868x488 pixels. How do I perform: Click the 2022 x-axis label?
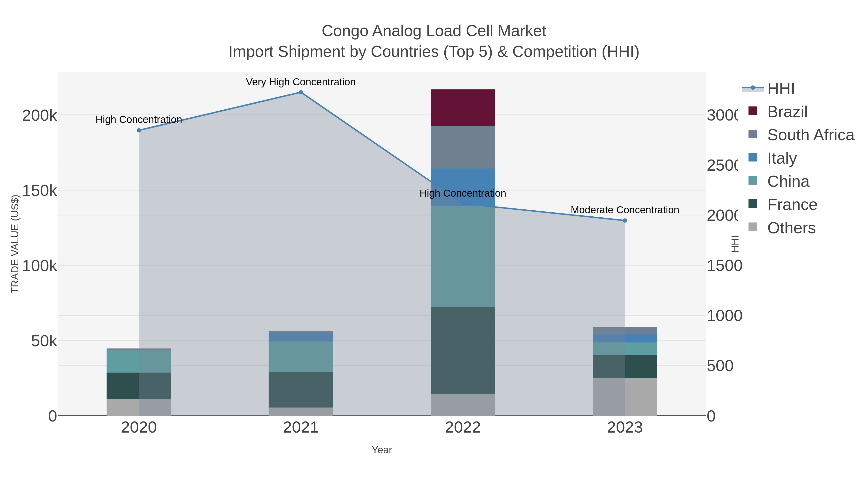coord(463,428)
